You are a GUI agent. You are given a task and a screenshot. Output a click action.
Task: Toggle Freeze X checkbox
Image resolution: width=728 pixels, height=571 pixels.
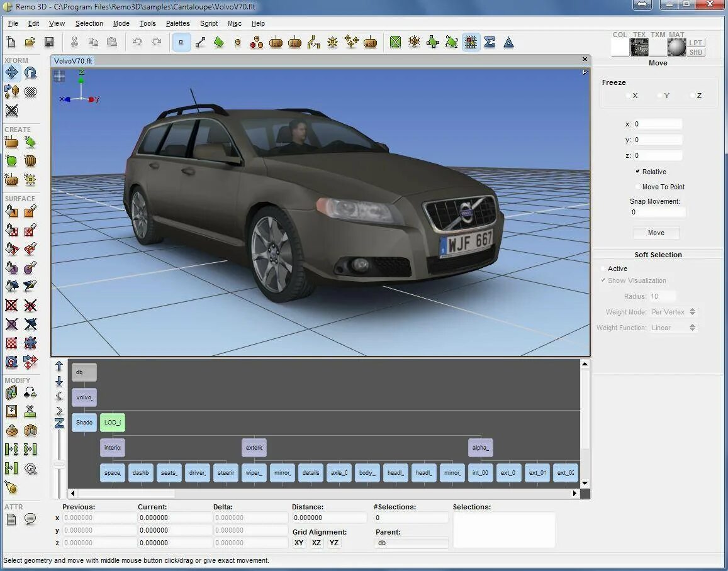coord(628,96)
